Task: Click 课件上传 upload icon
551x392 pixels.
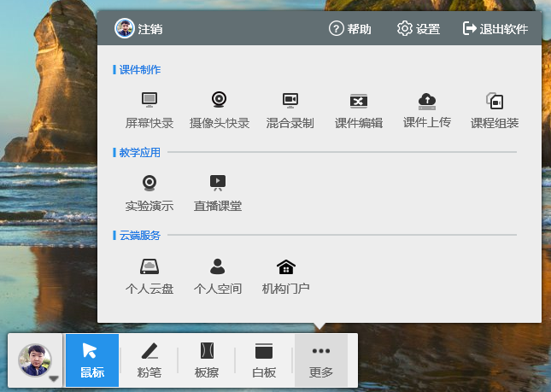Action: pos(426,108)
